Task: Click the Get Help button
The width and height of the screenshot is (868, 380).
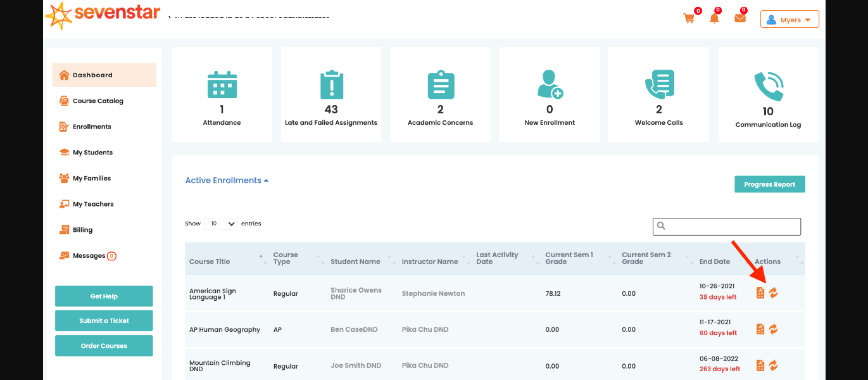Action: click(104, 296)
